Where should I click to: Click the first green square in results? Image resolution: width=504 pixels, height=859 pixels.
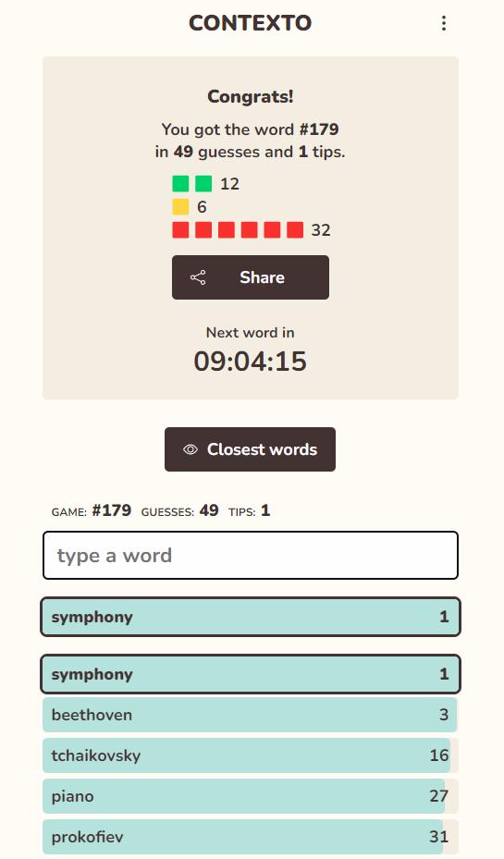(180, 183)
